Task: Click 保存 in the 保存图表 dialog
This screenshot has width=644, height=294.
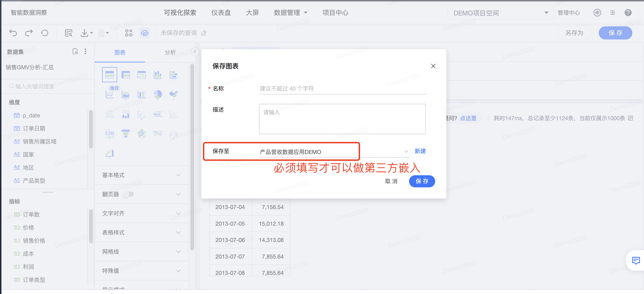Action: pos(422,181)
